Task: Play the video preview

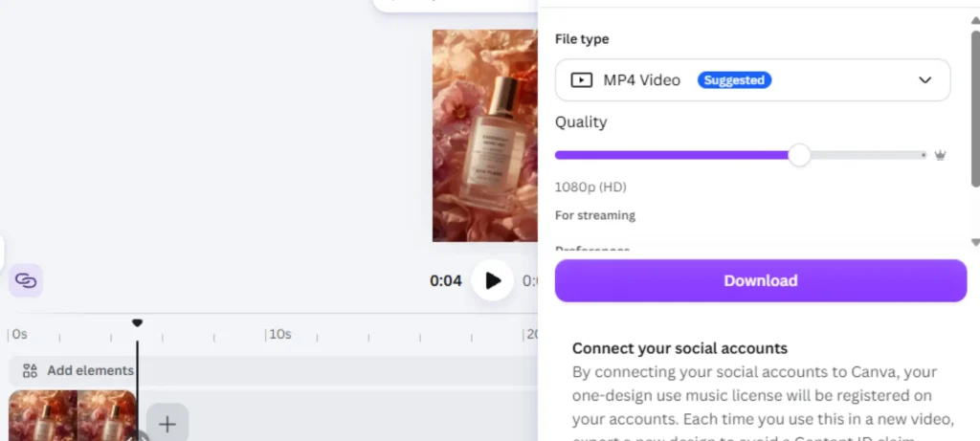Action: [493, 280]
